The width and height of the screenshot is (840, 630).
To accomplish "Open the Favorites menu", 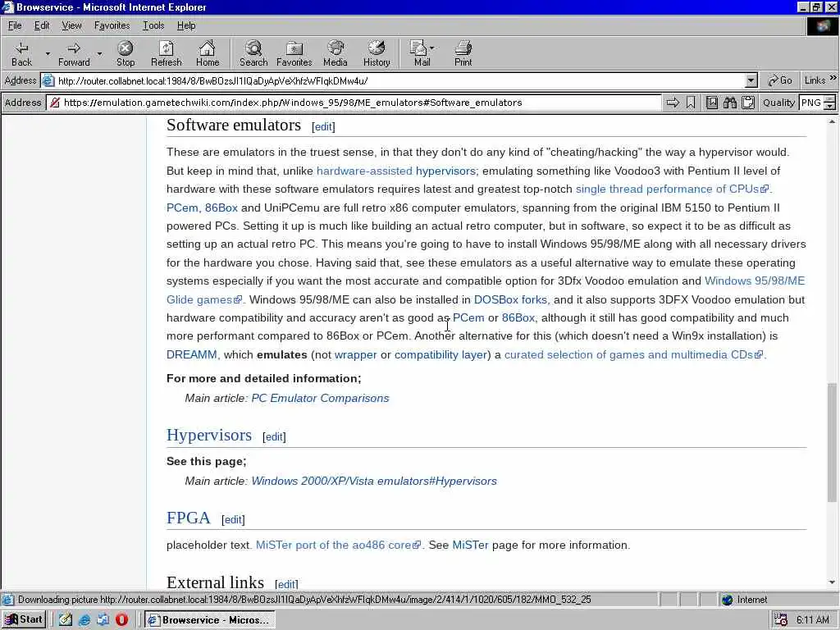I will click(x=112, y=25).
